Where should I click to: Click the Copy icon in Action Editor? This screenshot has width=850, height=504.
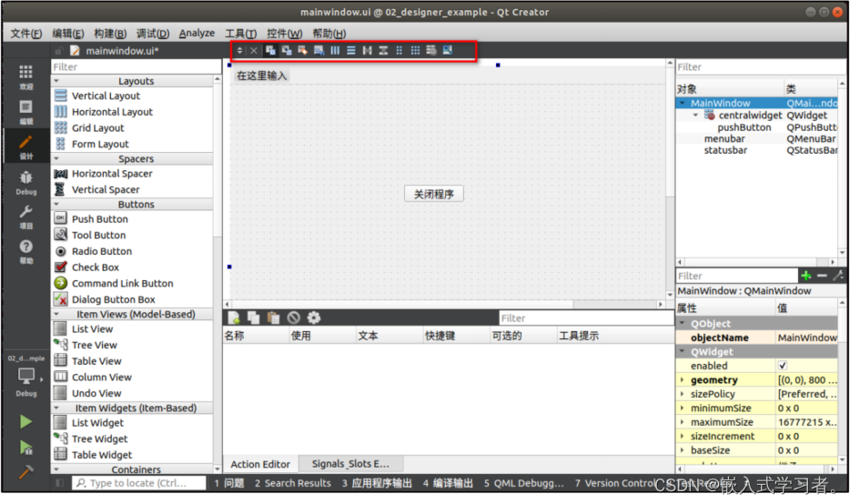pyautogui.click(x=253, y=318)
